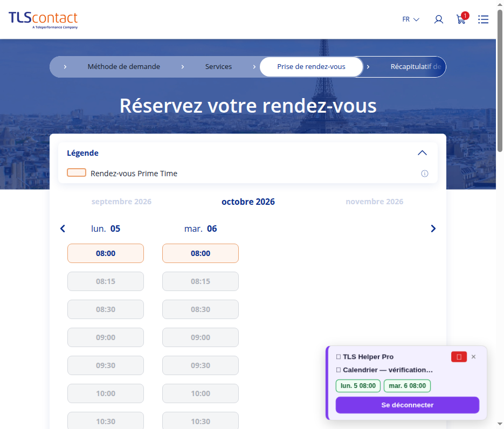Go to Services step
504x429 pixels.
point(218,66)
